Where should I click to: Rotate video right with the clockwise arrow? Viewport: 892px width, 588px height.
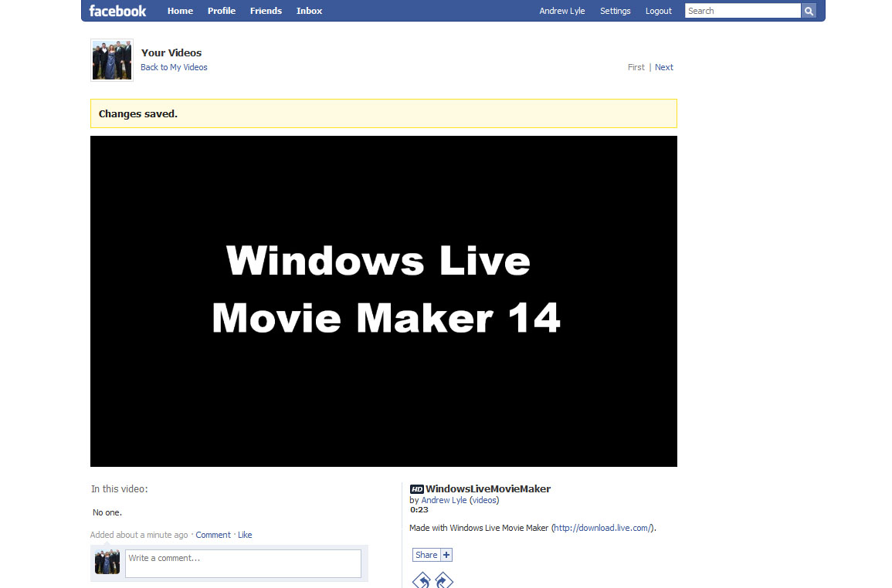(x=444, y=580)
